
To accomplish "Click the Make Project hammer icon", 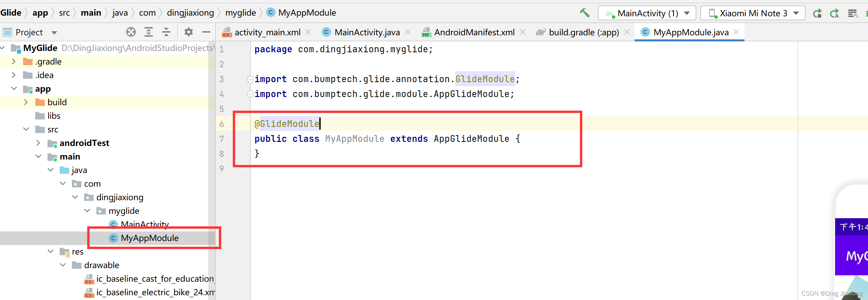I will (x=584, y=13).
